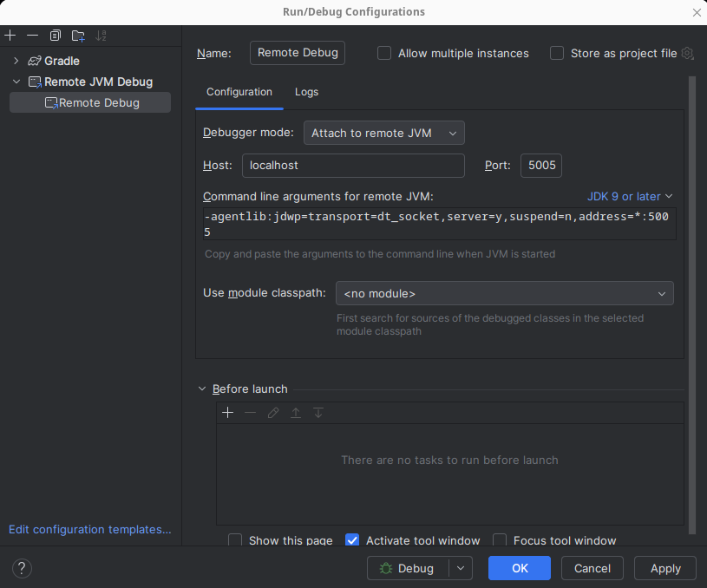Click the command line arguments text box
Screen dimensions: 707x588
click(x=440, y=224)
